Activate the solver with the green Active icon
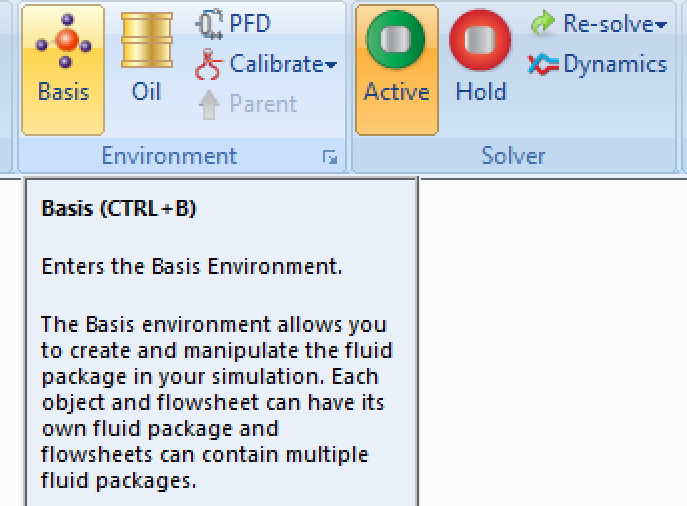687x506 pixels. click(396, 39)
